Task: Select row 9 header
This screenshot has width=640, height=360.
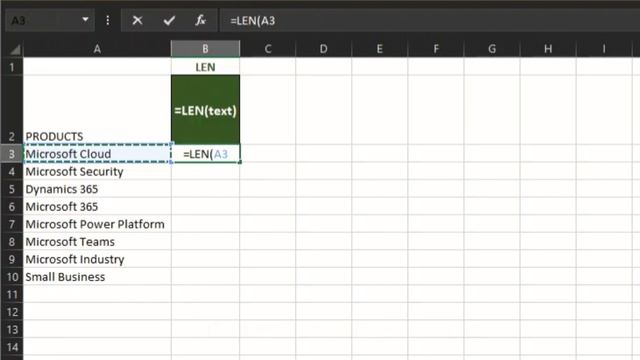Action: pyautogui.click(x=12, y=259)
